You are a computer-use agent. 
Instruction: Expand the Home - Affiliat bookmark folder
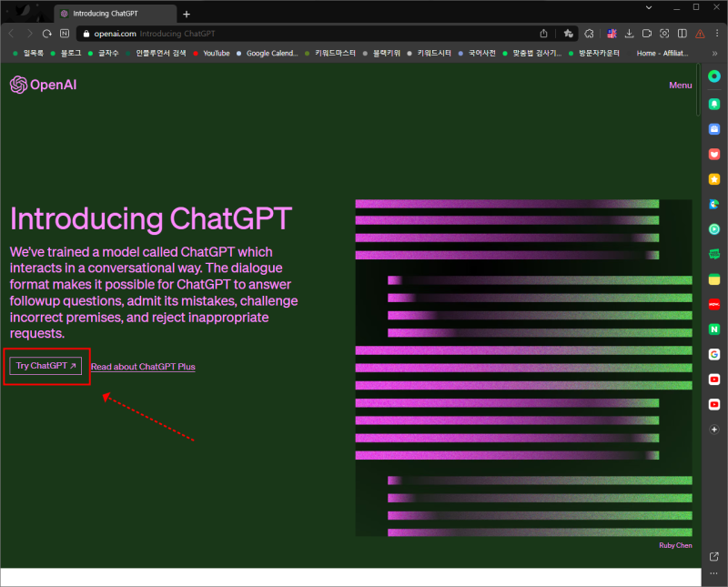click(662, 53)
